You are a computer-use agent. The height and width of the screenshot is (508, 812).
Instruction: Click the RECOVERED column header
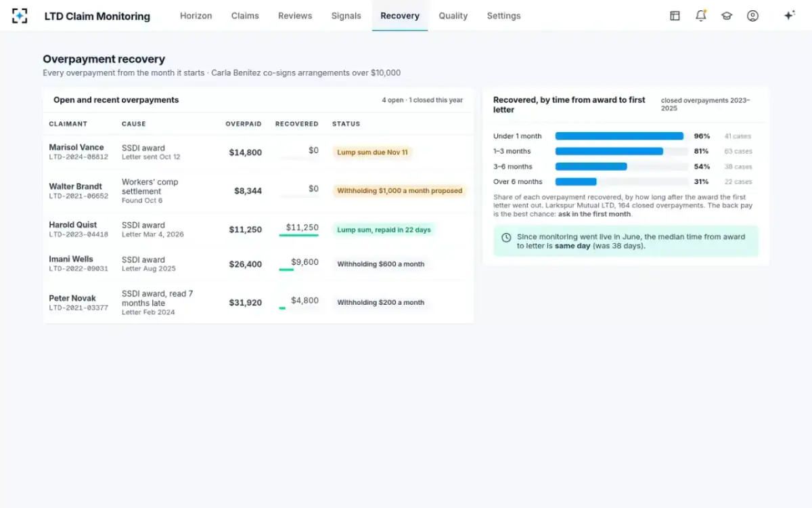pyautogui.click(x=297, y=124)
